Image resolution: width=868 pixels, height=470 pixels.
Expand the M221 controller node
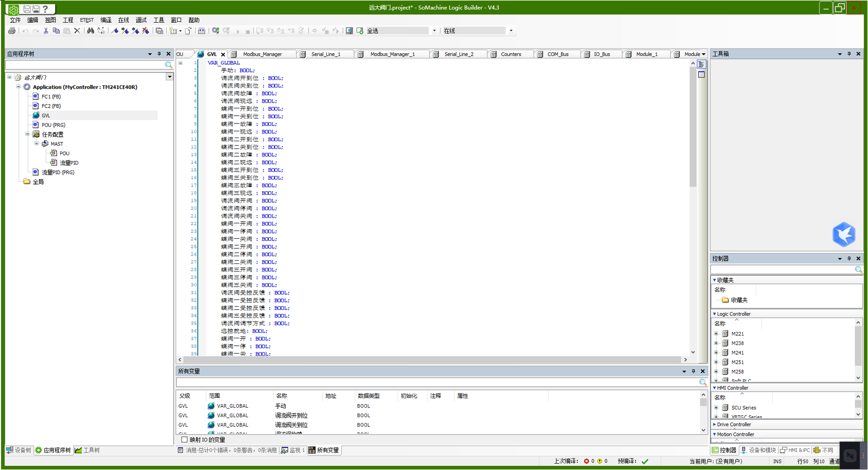716,334
